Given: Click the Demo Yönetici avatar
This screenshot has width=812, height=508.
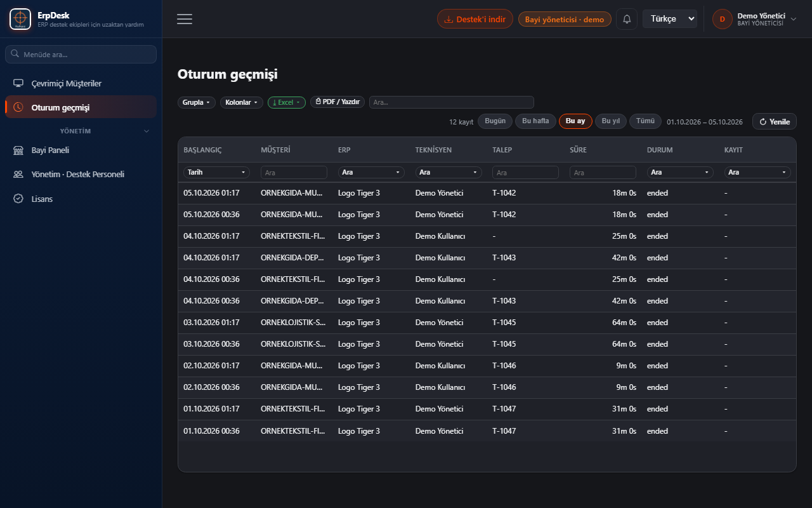Looking at the screenshot, I should pos(722,19).
